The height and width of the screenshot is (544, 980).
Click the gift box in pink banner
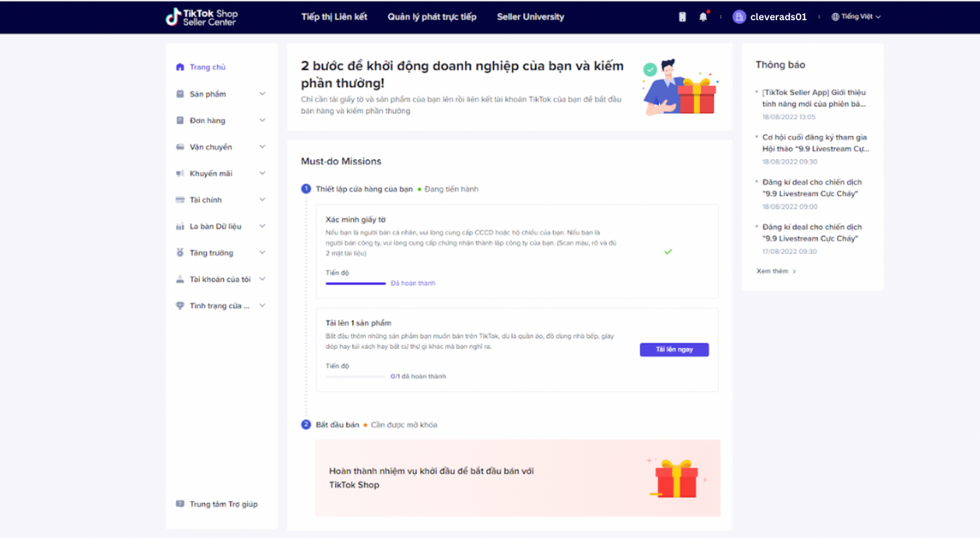pos(677,477)
